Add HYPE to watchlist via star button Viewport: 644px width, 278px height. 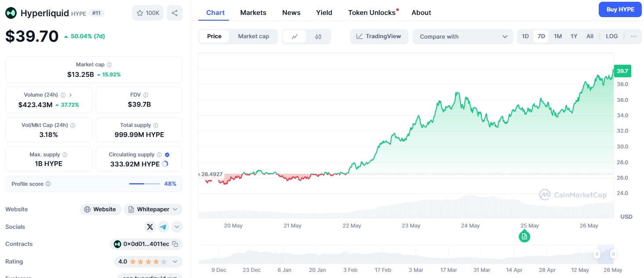tap(148, 13)
